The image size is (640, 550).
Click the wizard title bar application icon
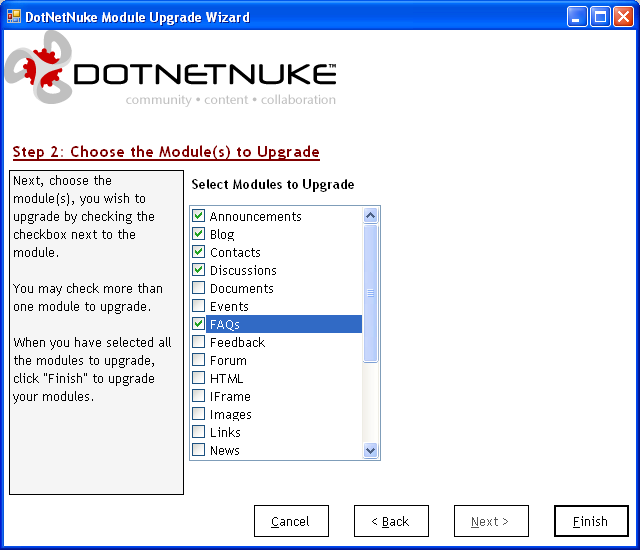click(x=14, y=16)
